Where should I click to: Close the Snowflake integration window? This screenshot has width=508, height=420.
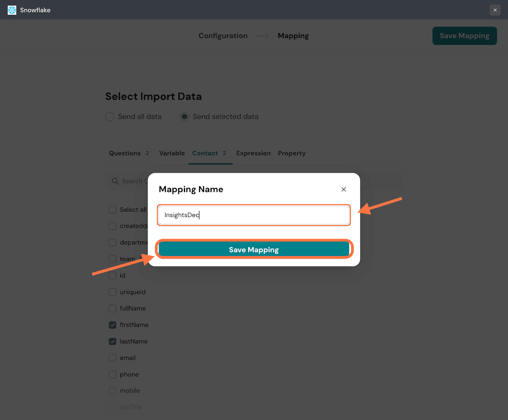pyautogui.click(x=495, y=10)
